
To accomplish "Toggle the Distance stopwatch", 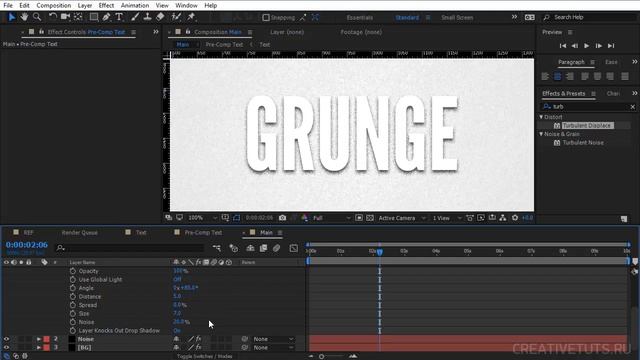I will click(73, 297).
